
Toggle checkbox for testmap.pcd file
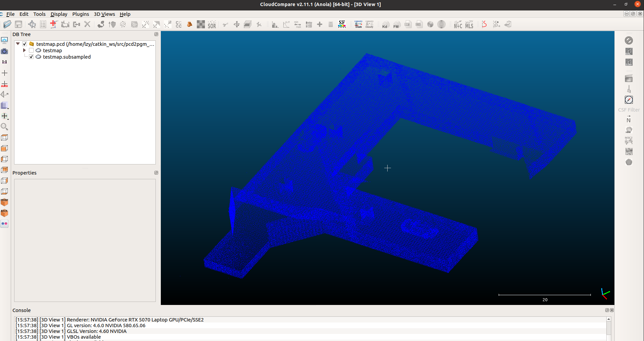point(25,44)
